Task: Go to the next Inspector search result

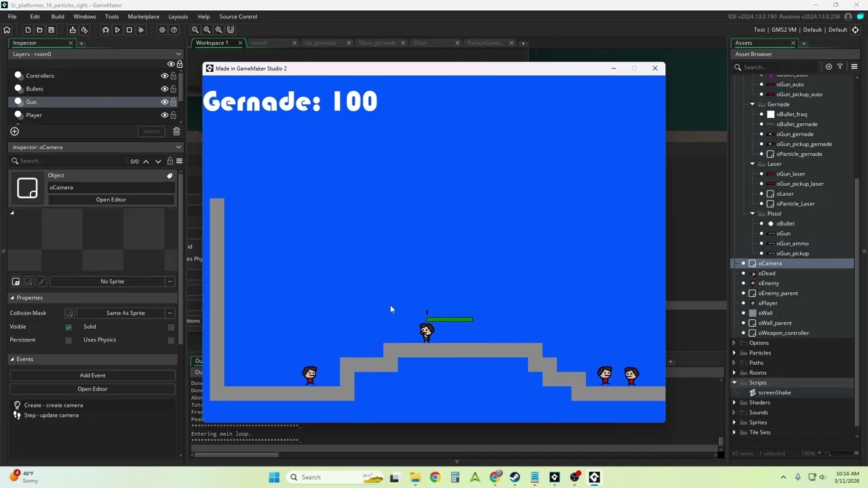Action: coord(158,161)
